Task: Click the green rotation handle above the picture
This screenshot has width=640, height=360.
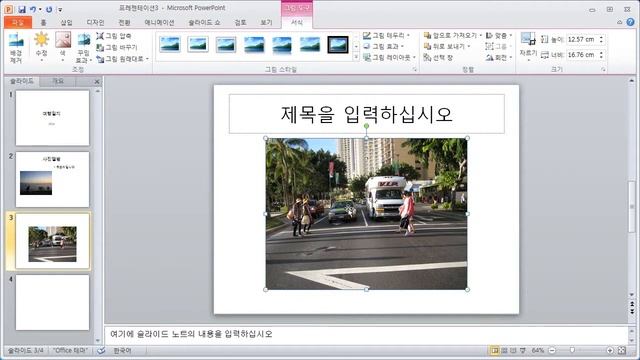Action: click(367, 126)
